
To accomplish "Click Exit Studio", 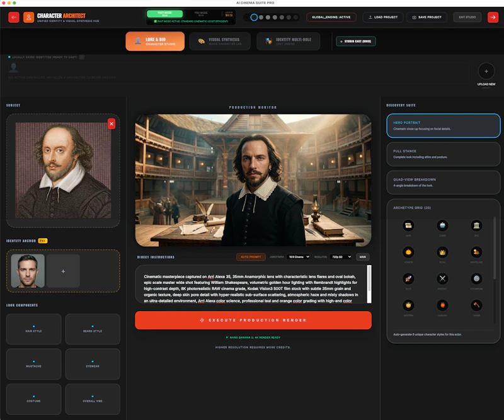I will [467, 18].
